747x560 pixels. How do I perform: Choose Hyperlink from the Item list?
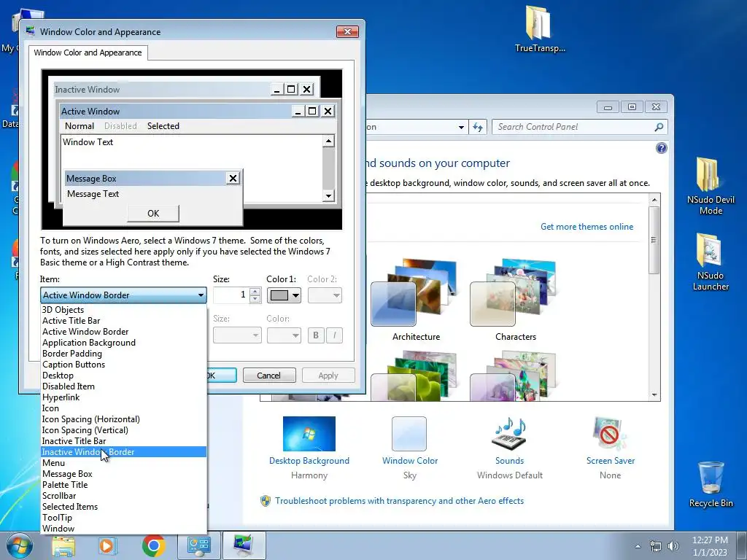(x=123, y=397)
